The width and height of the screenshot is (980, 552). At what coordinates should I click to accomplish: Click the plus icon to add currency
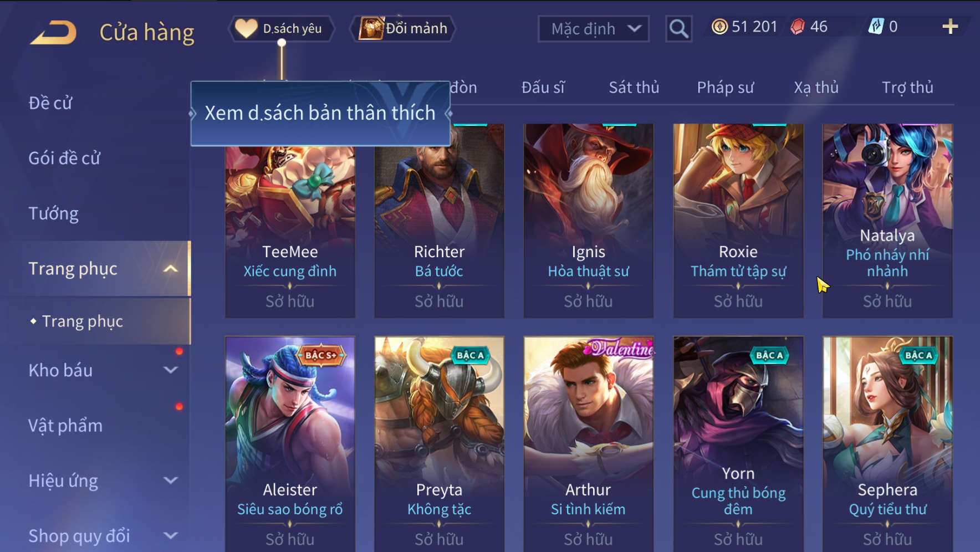950,27
